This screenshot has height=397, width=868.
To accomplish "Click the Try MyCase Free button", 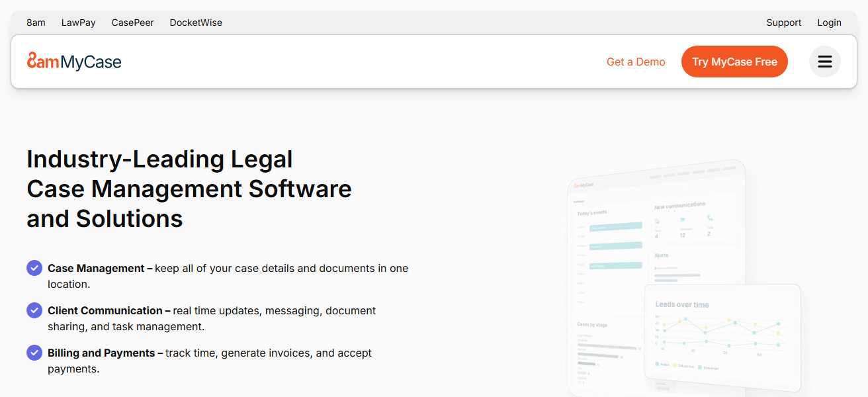I will (734, 62).
